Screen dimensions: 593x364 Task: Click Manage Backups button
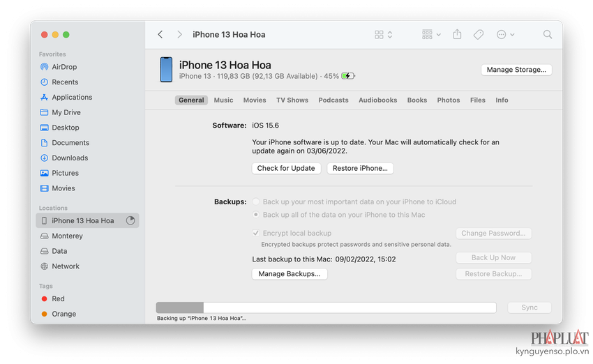click(x=290, y=273)
